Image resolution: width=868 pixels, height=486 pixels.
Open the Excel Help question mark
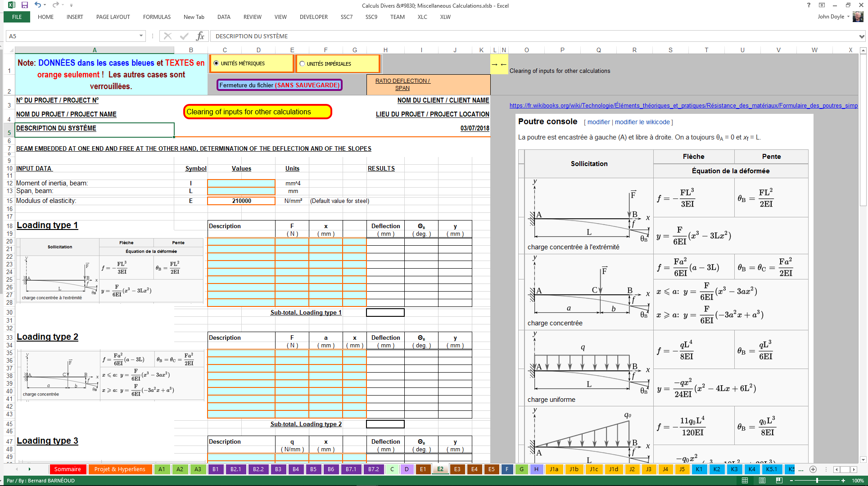pyautogui.click(x=809, y=5)
